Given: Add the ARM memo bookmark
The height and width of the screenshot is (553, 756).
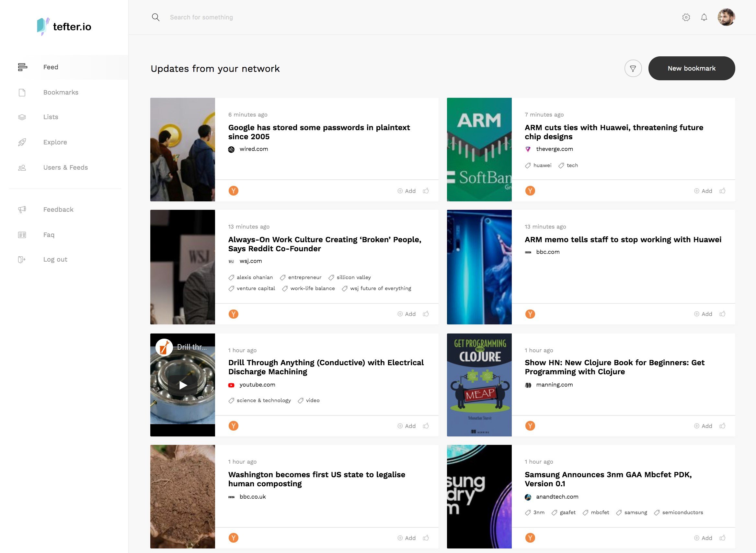Looking at the screenshot, I should (x=703, y=314).
